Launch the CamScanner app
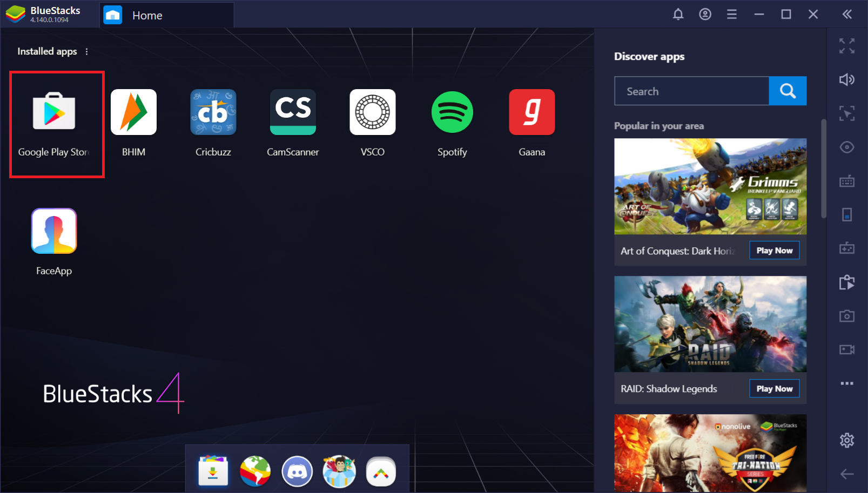The width and height of the screenshot is (868, 493). click(293, 112)
